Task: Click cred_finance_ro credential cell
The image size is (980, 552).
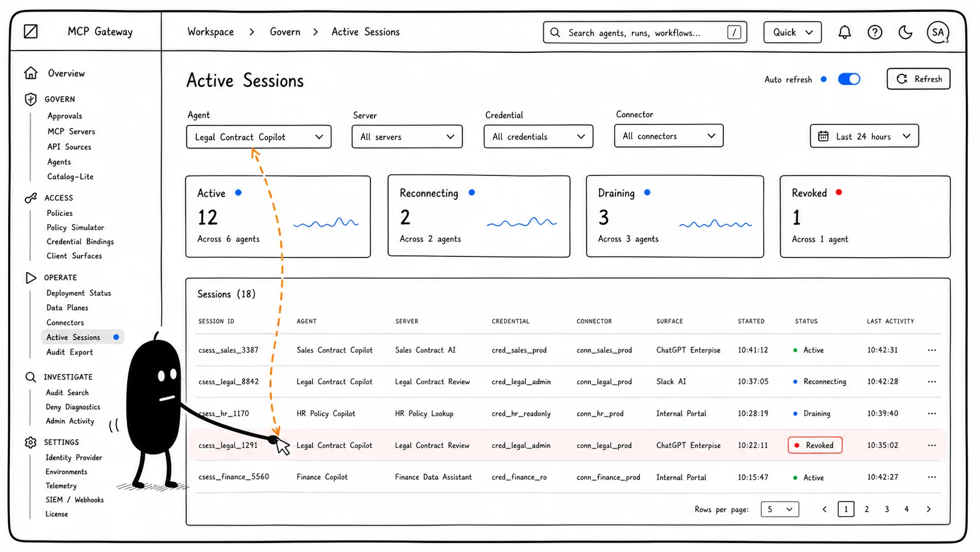Action: [519, 477]
